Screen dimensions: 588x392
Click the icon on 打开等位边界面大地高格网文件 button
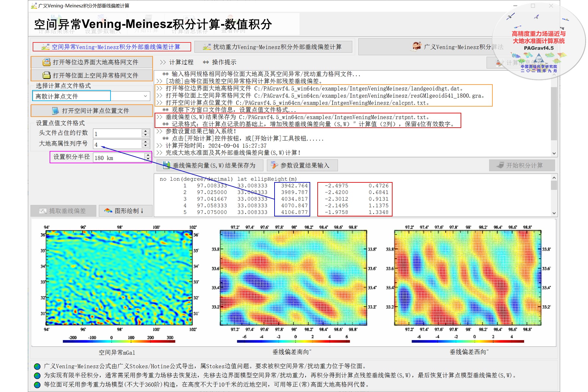[47, 62]
